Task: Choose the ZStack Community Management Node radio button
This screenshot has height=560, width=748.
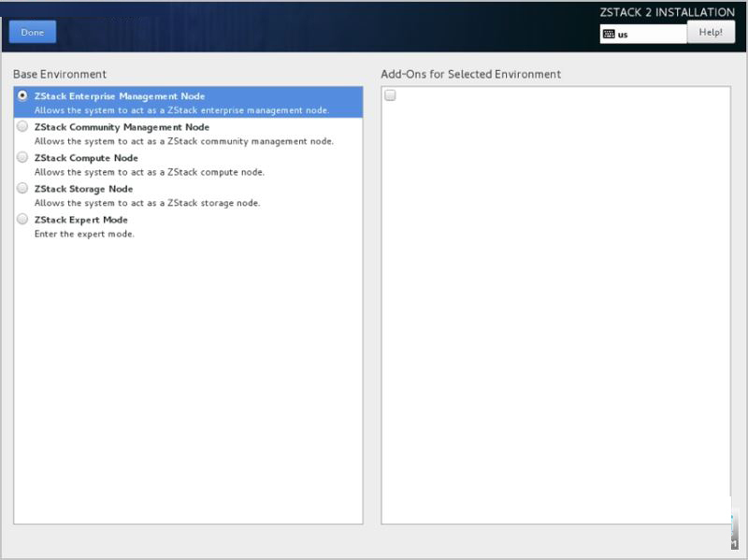Action: [x=22, y=126]
